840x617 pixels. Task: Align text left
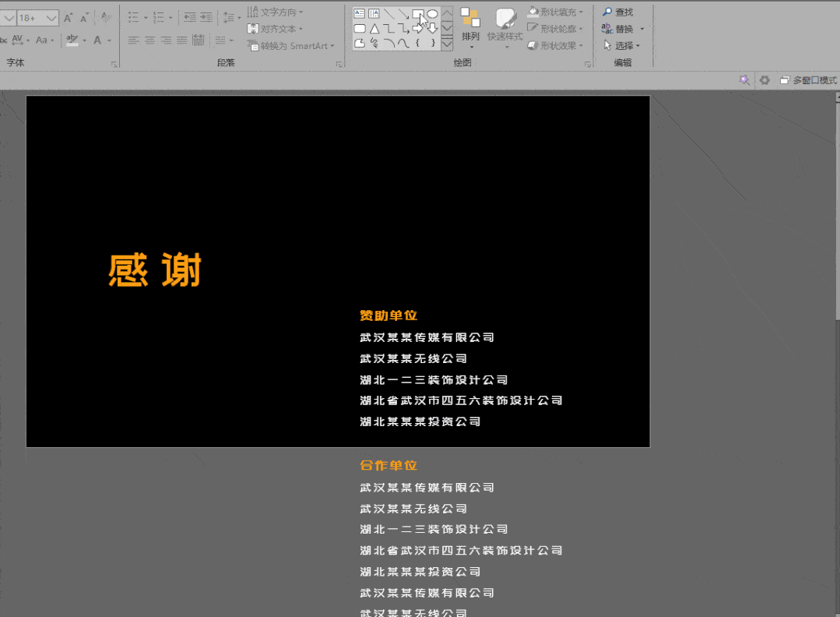pyautogui.click(x=133, y=41)
